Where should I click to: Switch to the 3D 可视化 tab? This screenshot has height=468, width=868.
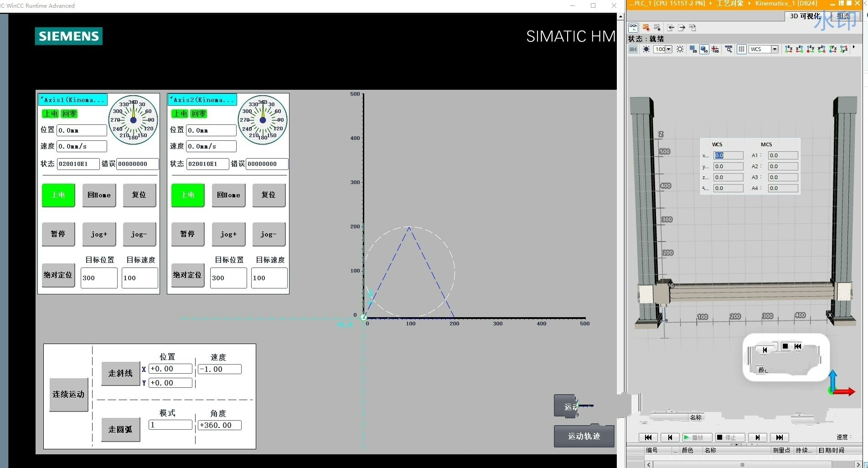click(805, 16)
